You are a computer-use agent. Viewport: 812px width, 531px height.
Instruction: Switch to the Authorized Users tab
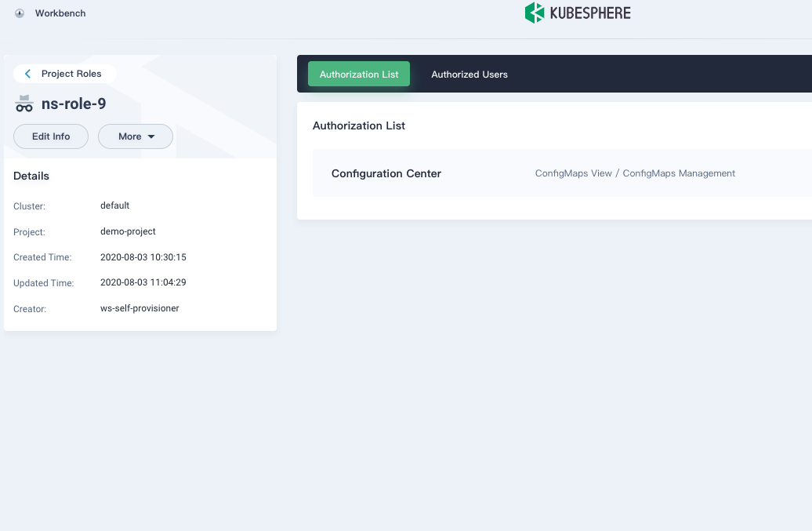(469, 74)
